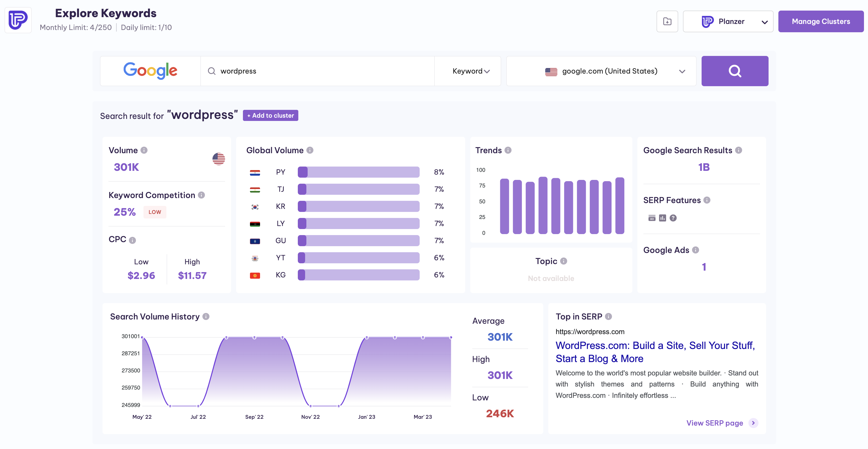Click the 1B Google Search Results value
Image resolution: width=868 pixels, height=449 pixels.
pyautogui.click(x=704, y=167)
